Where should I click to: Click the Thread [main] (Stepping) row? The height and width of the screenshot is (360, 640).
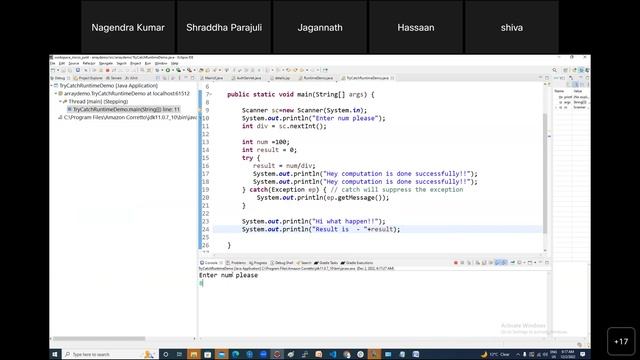point(96,101)
